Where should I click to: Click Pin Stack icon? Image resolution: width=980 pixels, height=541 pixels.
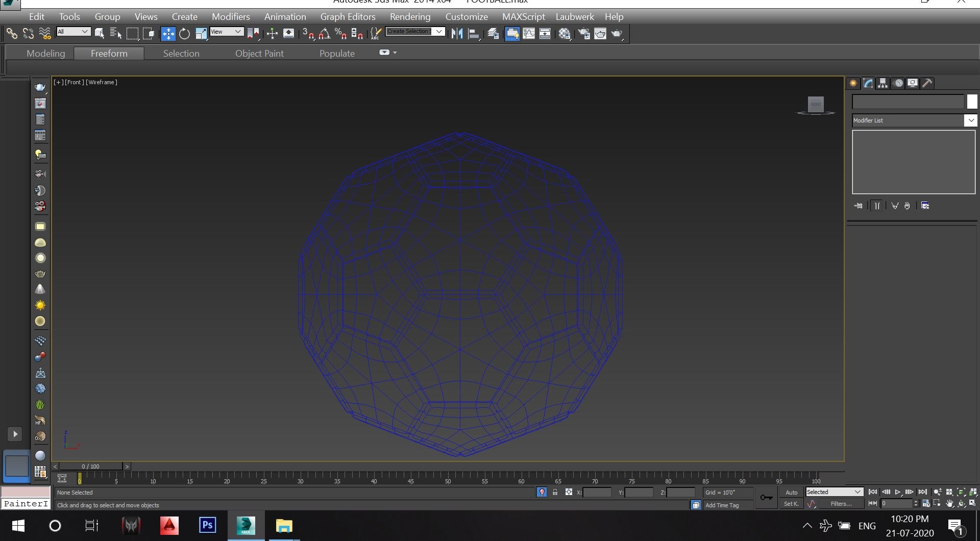(859, 206)
